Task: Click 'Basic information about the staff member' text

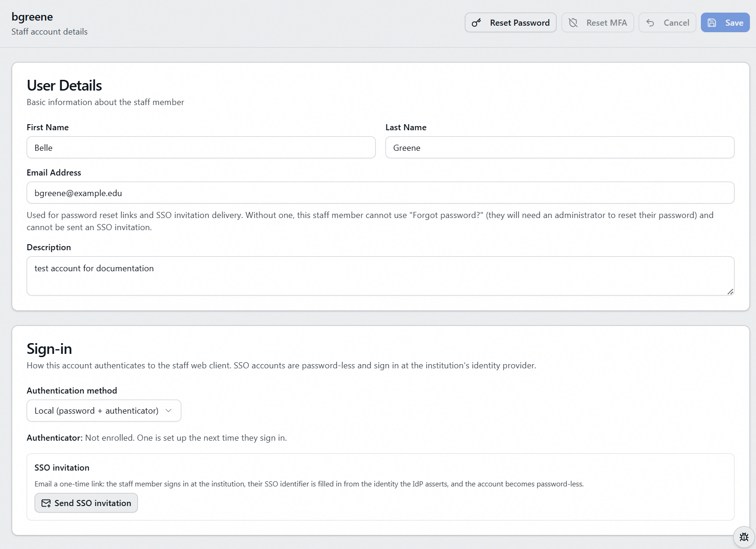Action: 105,102
